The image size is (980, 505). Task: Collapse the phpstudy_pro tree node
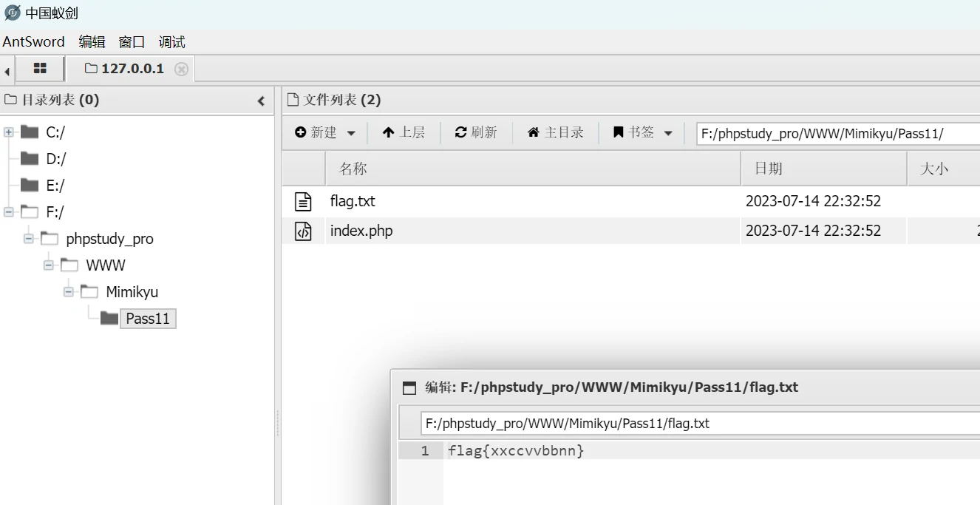point(29,239)
